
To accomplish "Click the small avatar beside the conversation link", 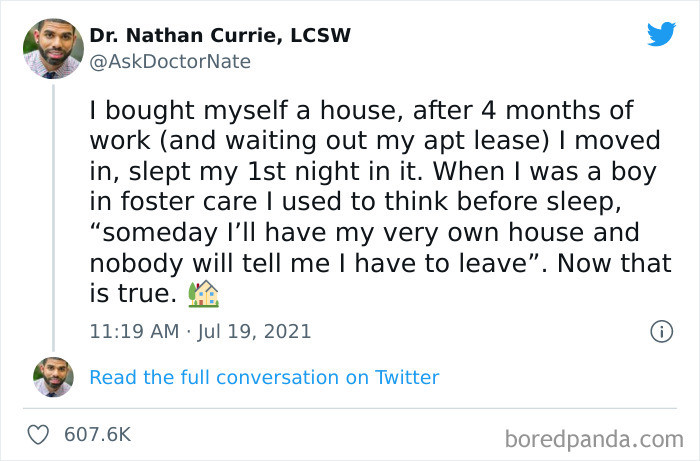I will pos(52,377).
